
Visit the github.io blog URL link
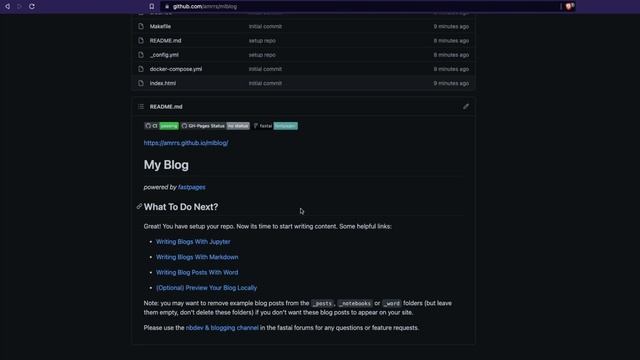(186, 143)
